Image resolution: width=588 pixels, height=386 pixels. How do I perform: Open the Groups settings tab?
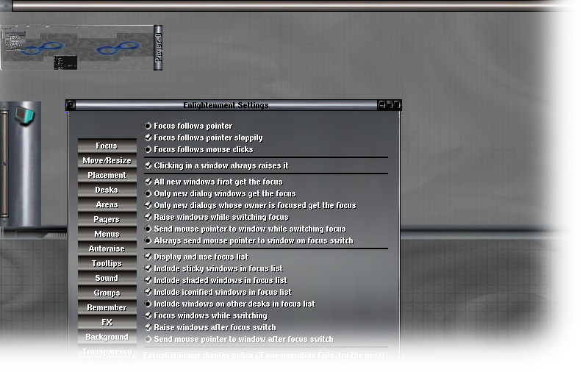tap(107, 293)
